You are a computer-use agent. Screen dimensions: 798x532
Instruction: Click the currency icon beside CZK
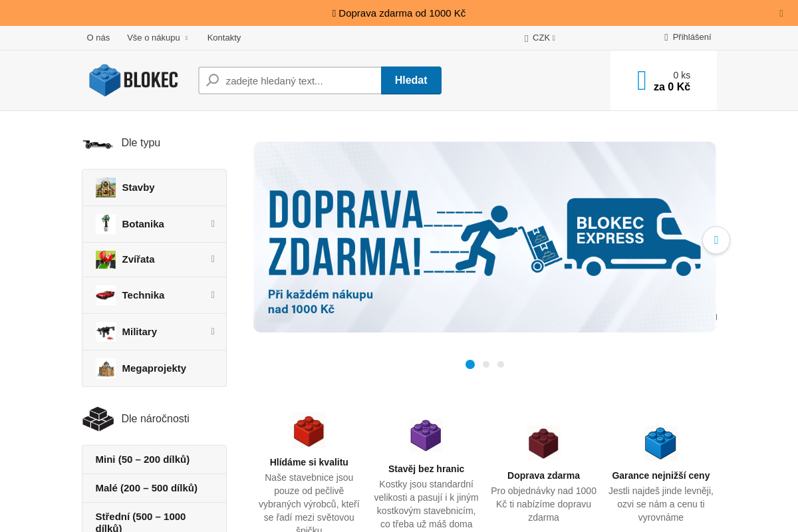527,39
